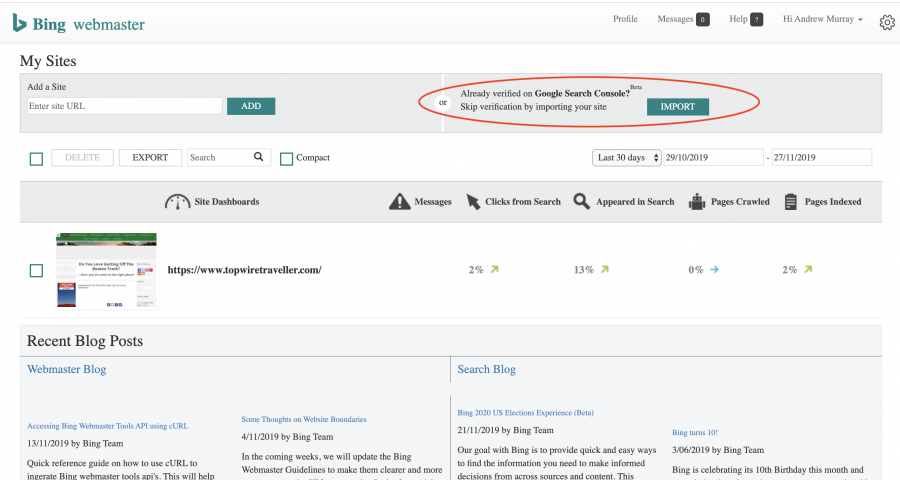The width and height of the screenshot is (900, 480).
Task: Click the IMPORT from Google Search Console button
Action: [677, 107]
